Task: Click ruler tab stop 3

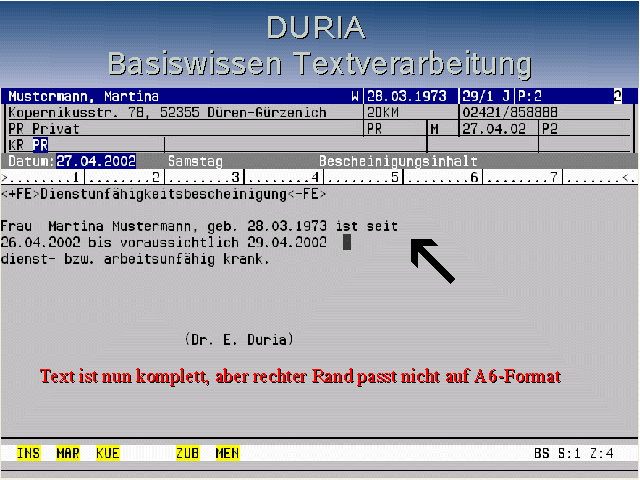Action: [x=236, y=178]
